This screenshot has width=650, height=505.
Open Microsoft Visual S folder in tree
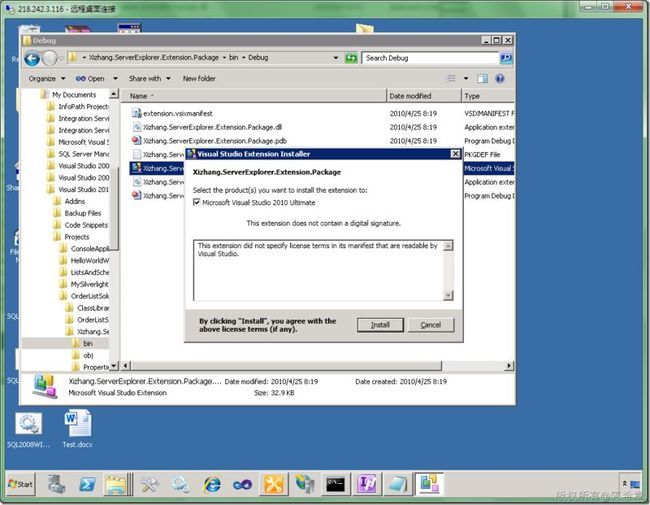click(x=83, y=142)
